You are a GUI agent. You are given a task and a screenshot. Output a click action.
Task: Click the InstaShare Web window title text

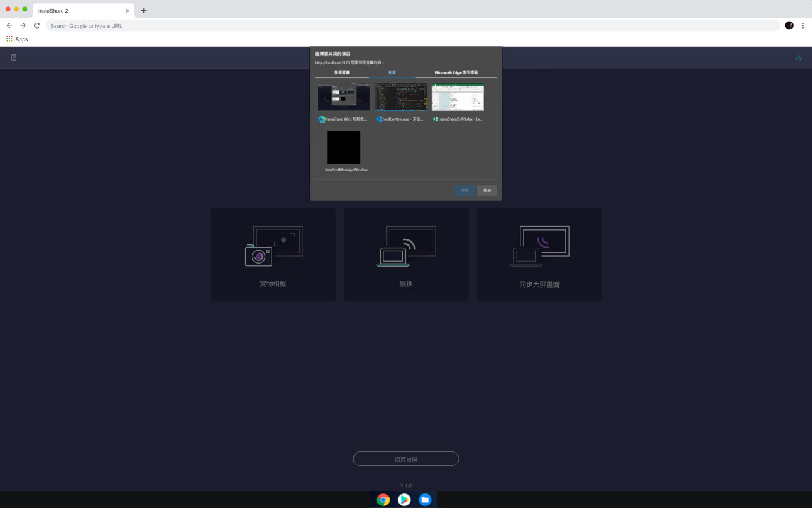[x=346, y=119]
